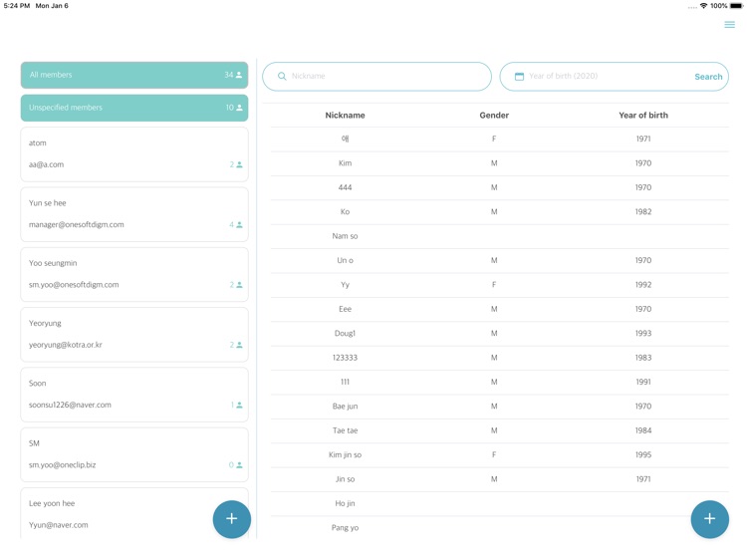Select the member row 123333
This screenshot has width=747, height=560.
[500, 358]
